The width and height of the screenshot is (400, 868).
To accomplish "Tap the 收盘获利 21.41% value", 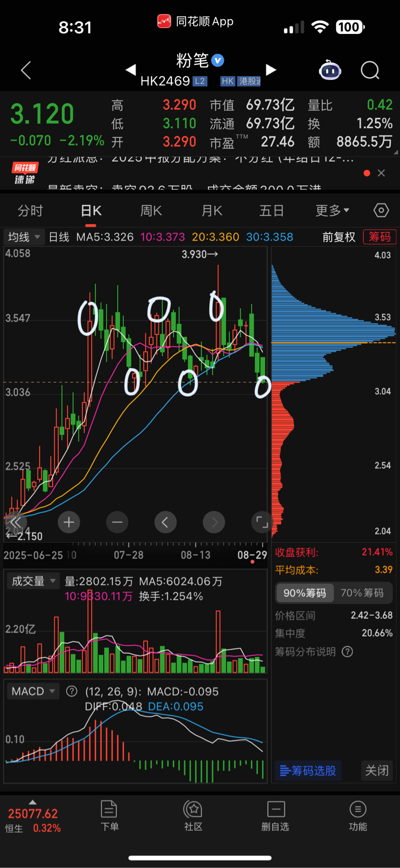I will pyautogui.click(x=377, y=552).
